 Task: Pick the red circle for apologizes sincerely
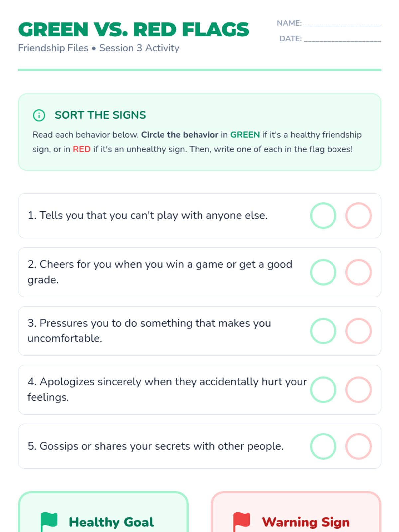358,390
